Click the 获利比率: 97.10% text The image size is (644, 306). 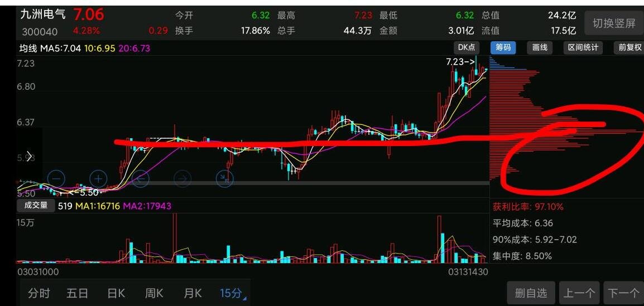click(528, 207)
